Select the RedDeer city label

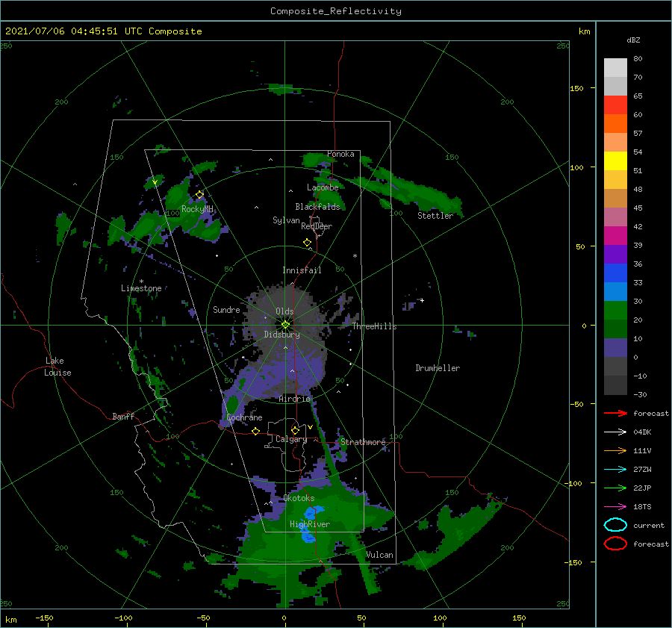click(x=317, y=226)
